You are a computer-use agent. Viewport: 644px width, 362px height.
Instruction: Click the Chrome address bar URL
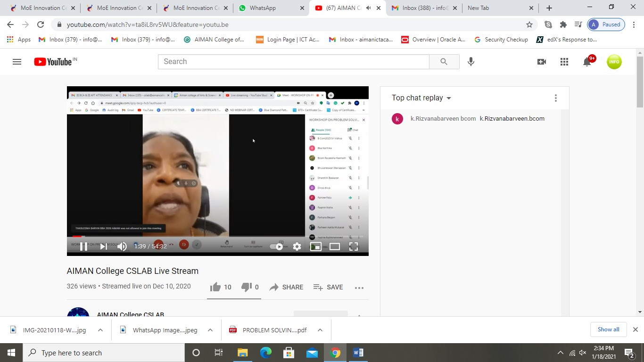[x=148, y=25]
